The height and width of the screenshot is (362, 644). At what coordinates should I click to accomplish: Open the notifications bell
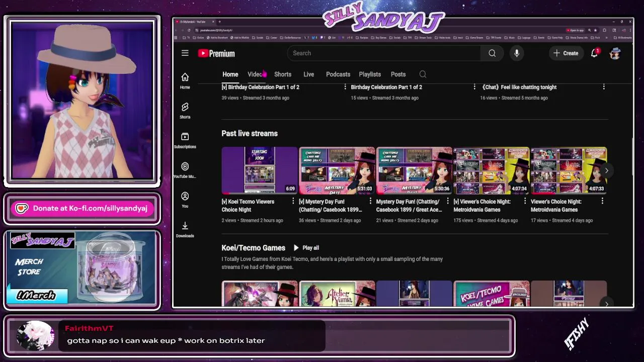(594, 53)
